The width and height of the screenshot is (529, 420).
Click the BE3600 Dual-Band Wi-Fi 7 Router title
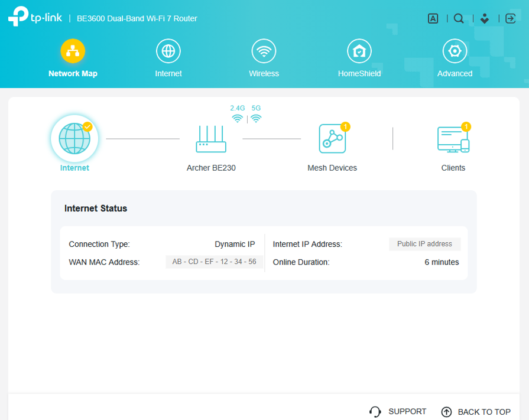pyautogui.click(x=137, y=18)
